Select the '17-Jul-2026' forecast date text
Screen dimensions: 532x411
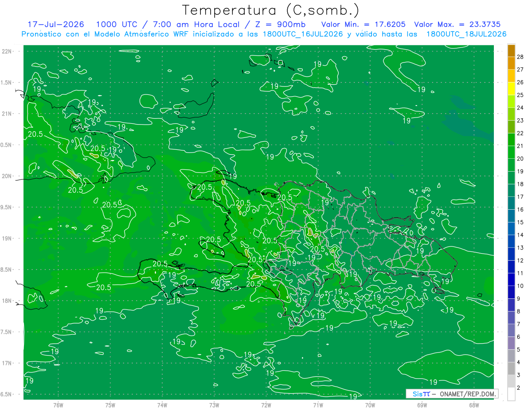[55, 24]
